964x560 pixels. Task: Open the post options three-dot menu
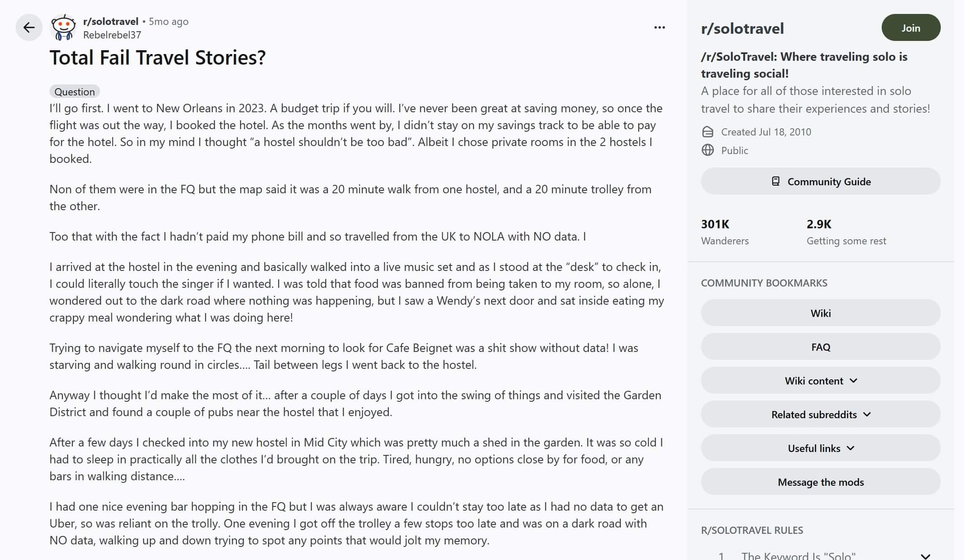coord(659,27)
